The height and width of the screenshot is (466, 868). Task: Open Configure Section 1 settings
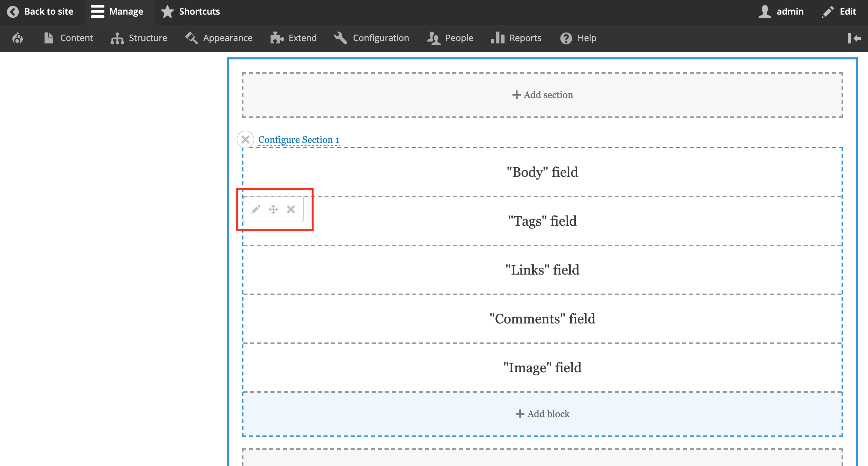coord(298,139)
